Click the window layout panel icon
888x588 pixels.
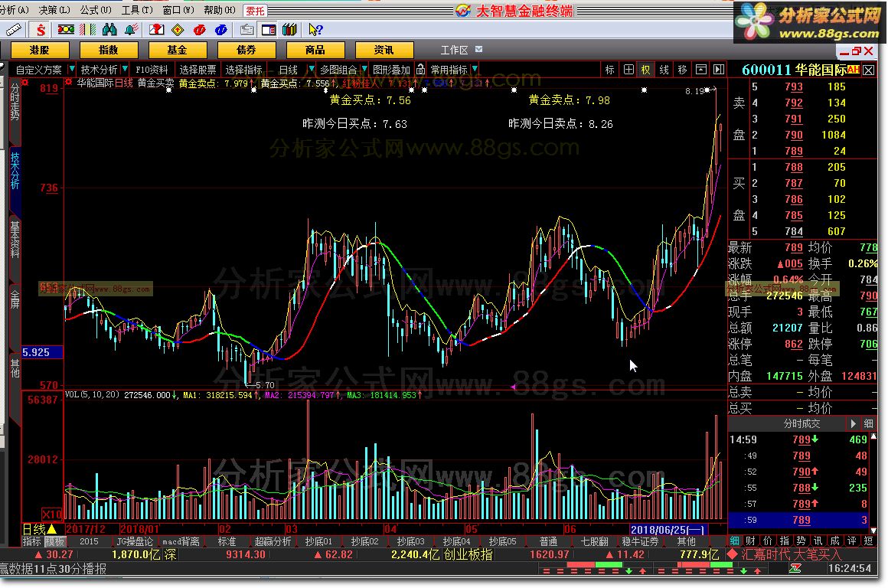click(x=269, y=29)
